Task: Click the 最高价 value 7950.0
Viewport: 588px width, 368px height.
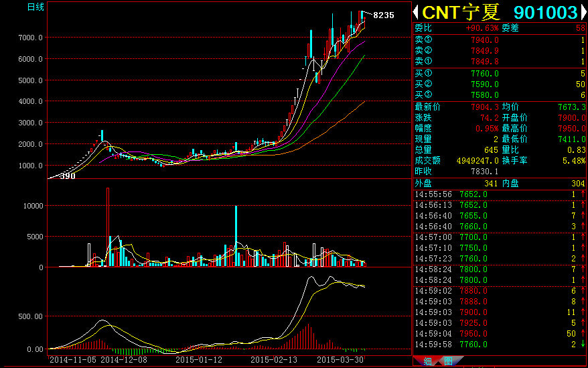Action: click(x=571, y=129)
